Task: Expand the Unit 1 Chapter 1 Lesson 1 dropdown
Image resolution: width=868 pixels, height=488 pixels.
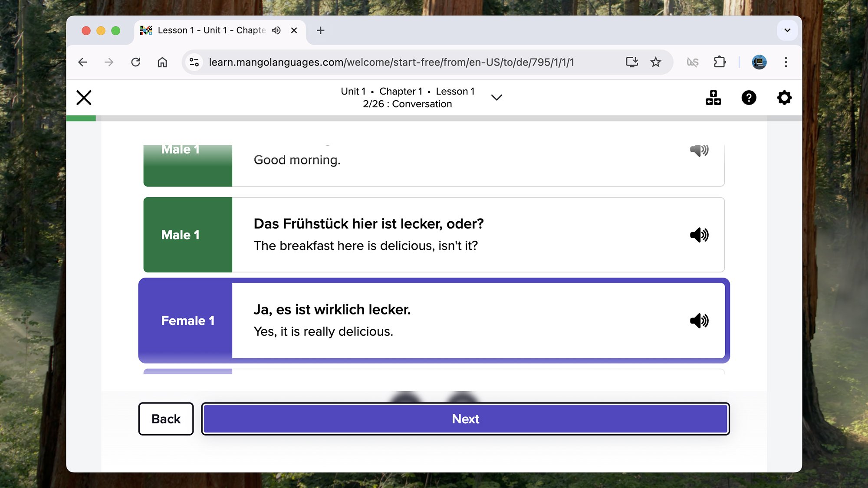Action: (x=496, y=98)
